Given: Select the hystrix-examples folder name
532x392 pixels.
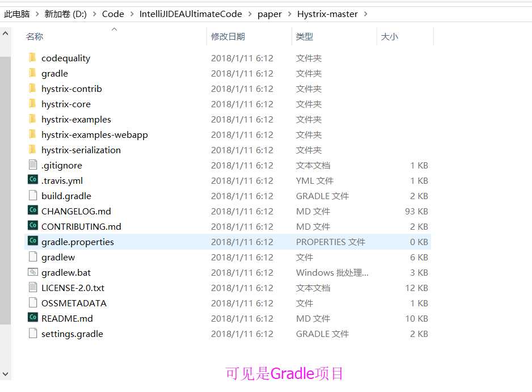Looking at the screenshot, I should click(x=77, y=120).
